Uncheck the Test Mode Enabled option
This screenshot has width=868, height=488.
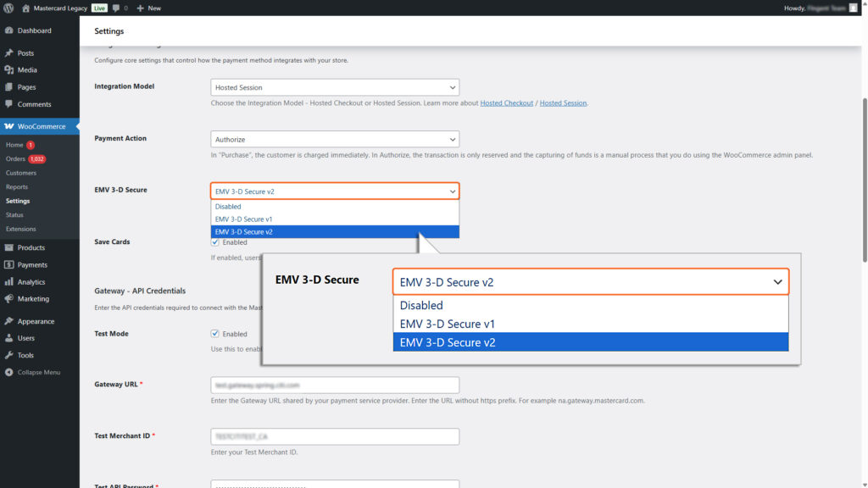click(x=214, y=334)
